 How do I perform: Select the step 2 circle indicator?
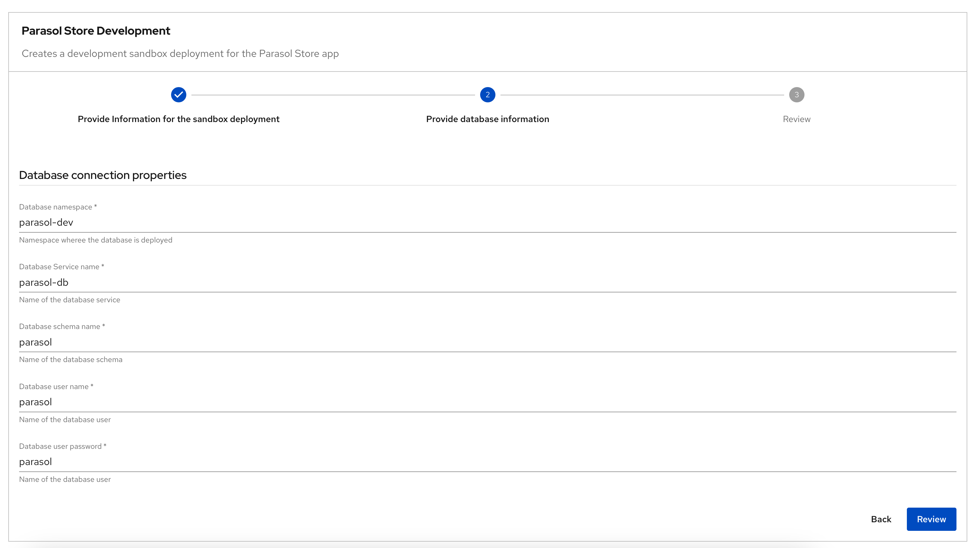coord(487,95)
